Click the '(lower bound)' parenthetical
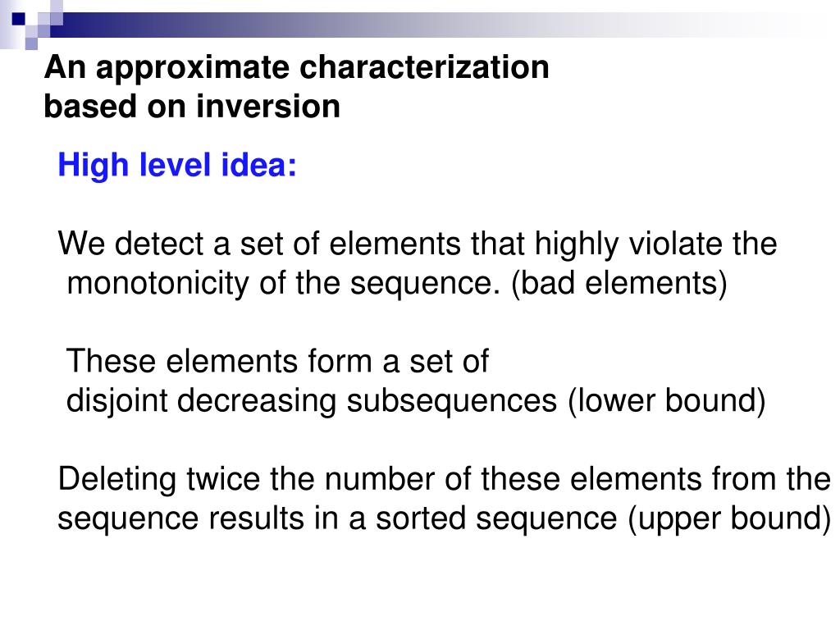840x630 pixels. tap(666, 400)
